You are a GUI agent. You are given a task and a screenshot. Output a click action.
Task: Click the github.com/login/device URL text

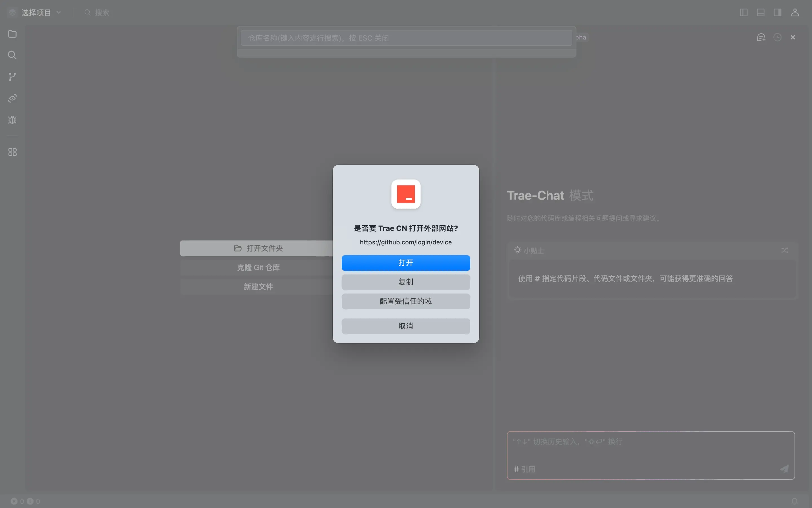[x=406, y=242]
